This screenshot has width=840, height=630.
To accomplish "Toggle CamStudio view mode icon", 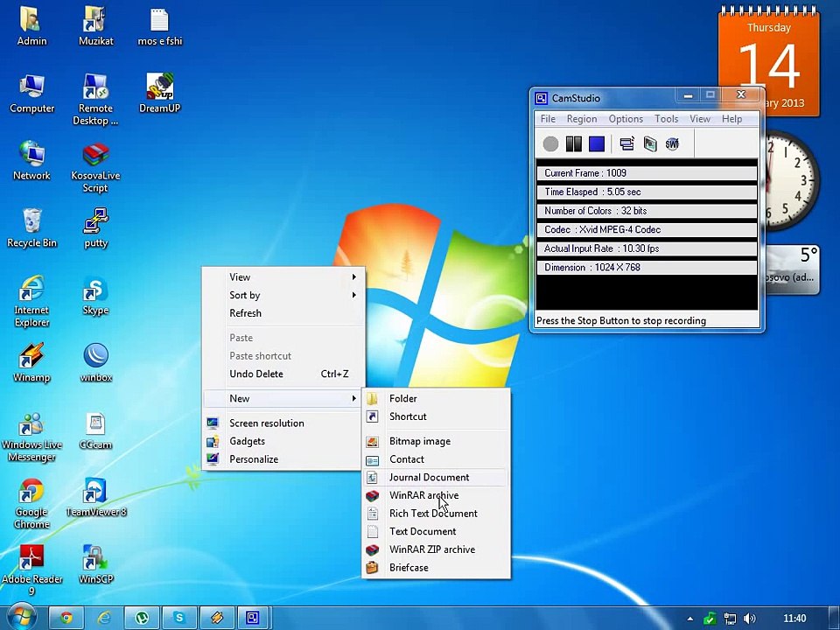I will point(626,143).
